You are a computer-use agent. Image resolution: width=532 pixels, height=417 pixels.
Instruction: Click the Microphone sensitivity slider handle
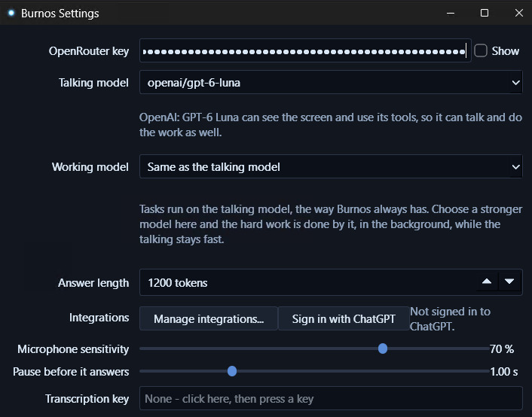click(x=383, y=349)
